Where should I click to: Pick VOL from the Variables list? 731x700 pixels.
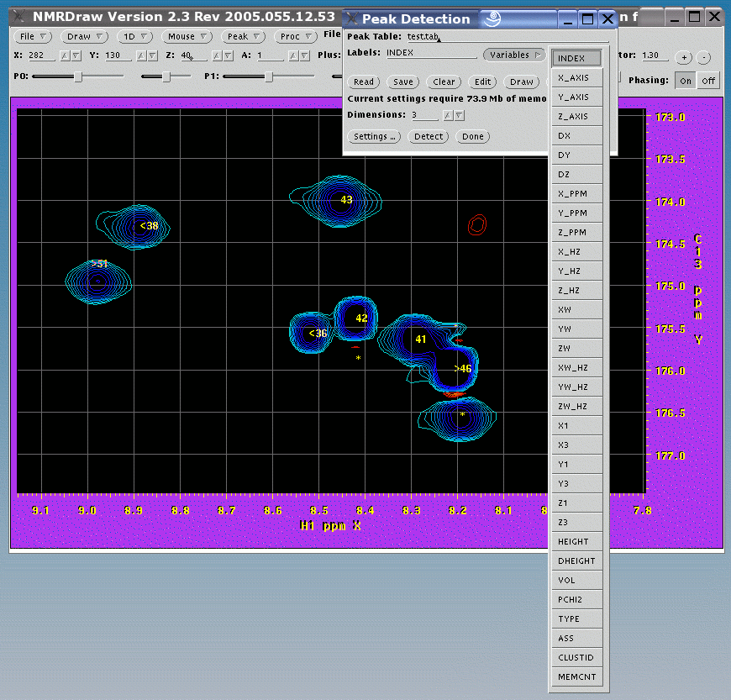(x=576, y=580)
